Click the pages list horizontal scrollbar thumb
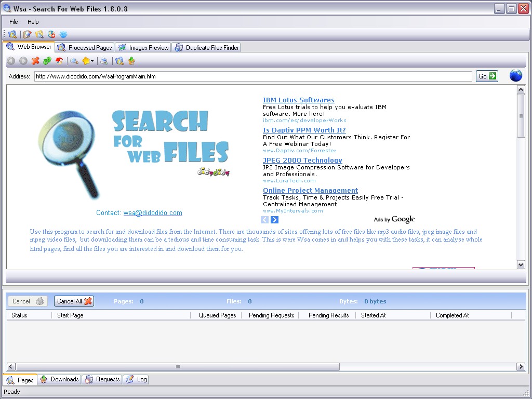 (x=178, y=366)
